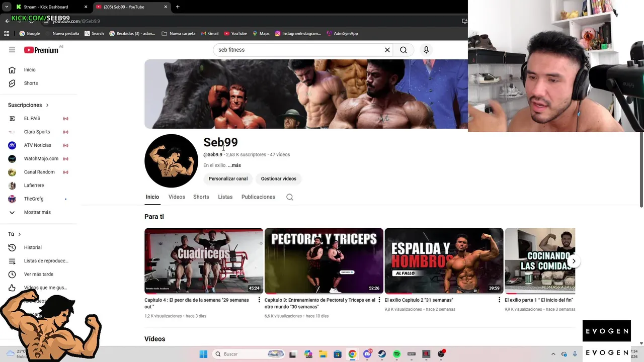Open the Nueva carpeta bookmarks folder
The width and height of the screenshot is (644, 362).
tap(179, 34)
